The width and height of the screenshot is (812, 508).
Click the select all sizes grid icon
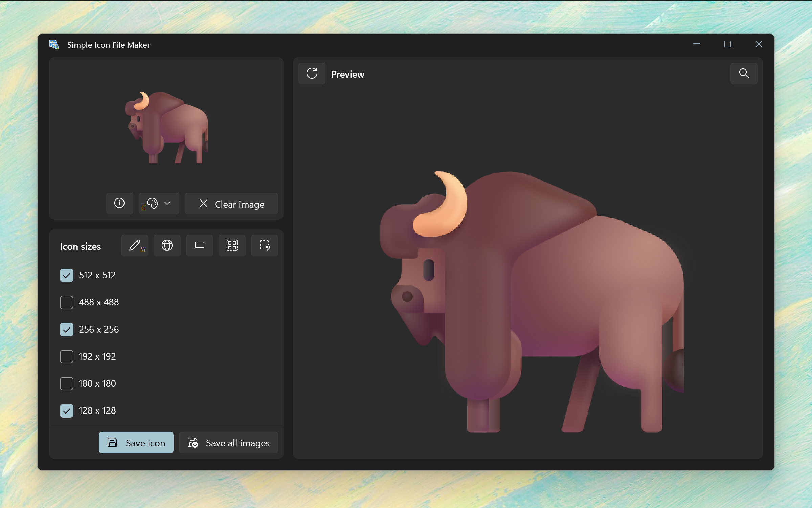tap(232, 246)
